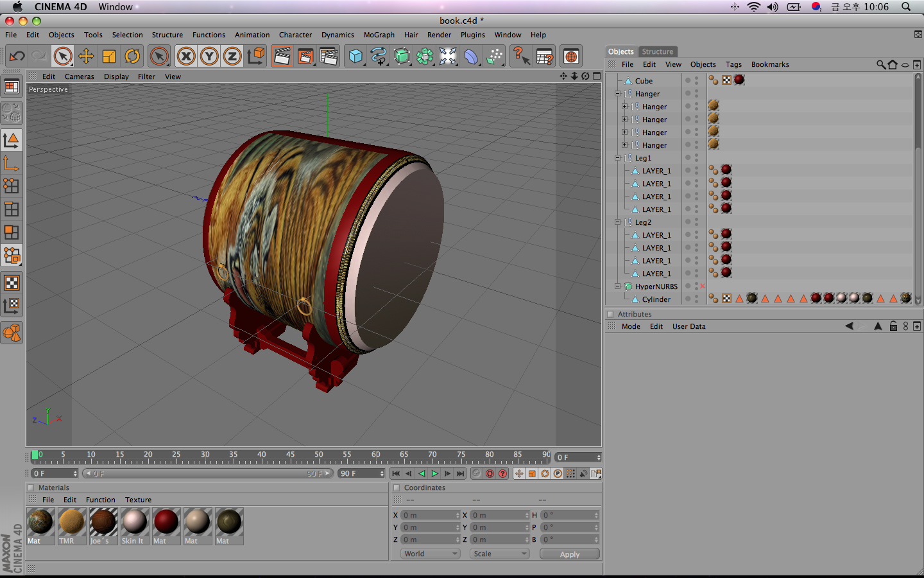Click the green Array modeling object icon
924x578 pixels.
click(x=425, y=57)
